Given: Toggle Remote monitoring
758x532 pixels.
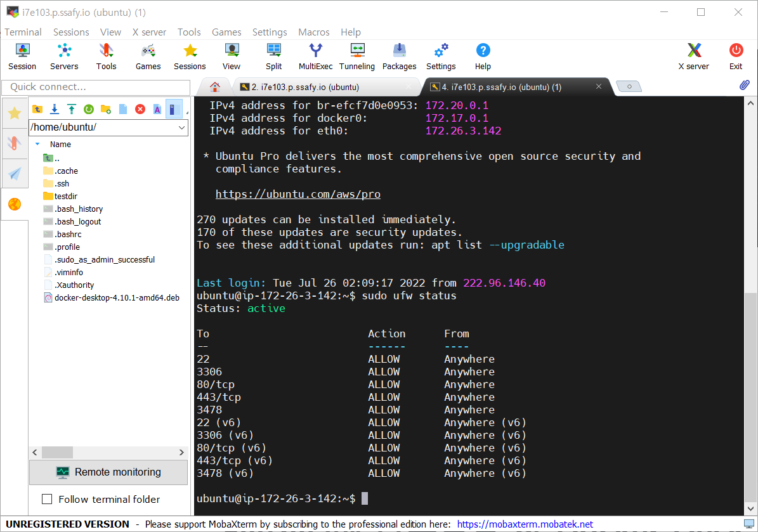Looking at the screenshot, I should pos(108,472).
